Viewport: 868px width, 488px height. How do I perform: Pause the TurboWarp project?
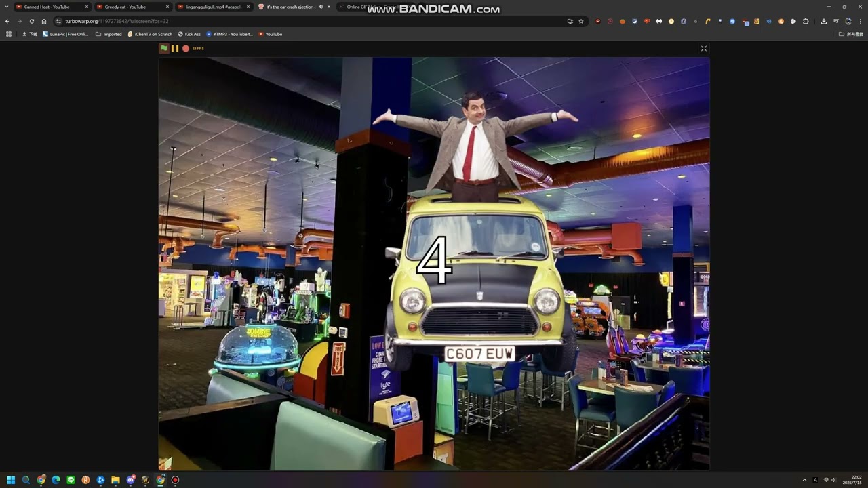click(x=175, y=48)
